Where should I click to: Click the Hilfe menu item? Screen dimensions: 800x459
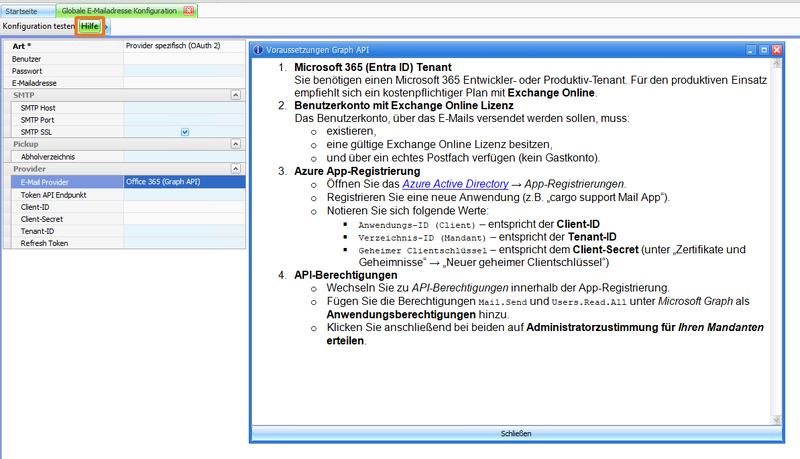90,25
